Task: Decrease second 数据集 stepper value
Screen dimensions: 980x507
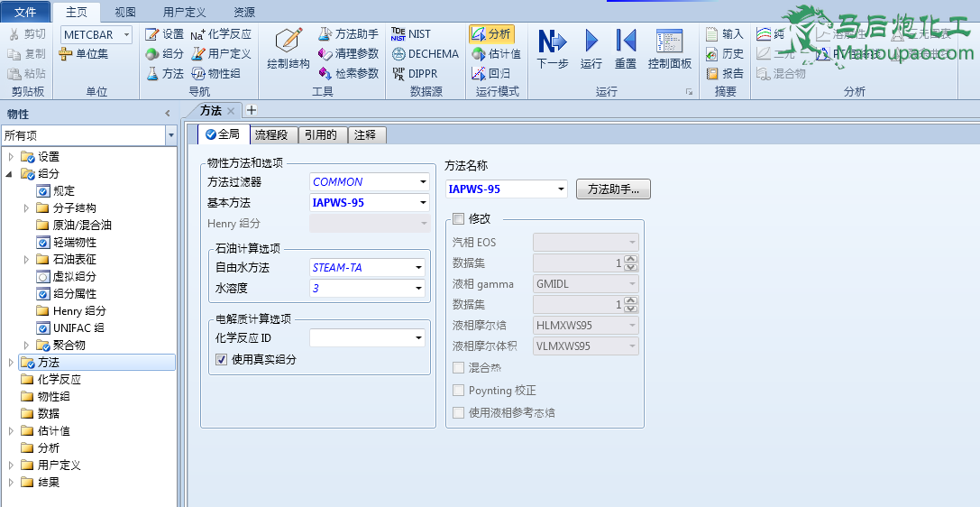Action: (x=630, y=309)
